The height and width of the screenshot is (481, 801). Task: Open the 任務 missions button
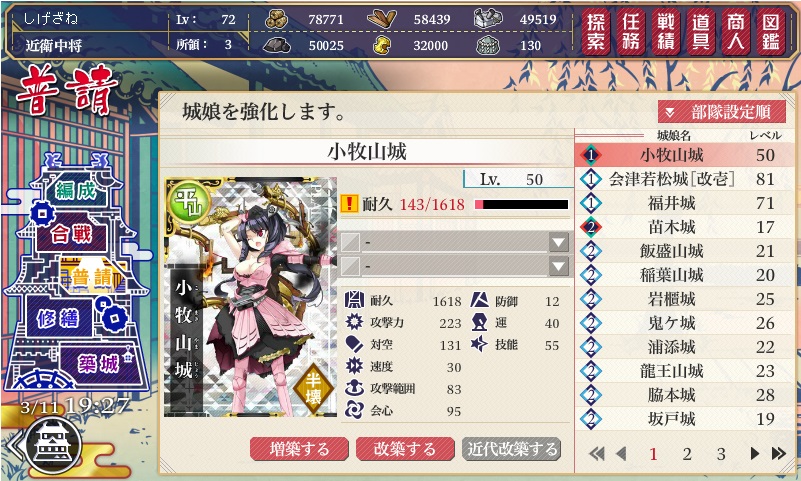tap(631, 32)
